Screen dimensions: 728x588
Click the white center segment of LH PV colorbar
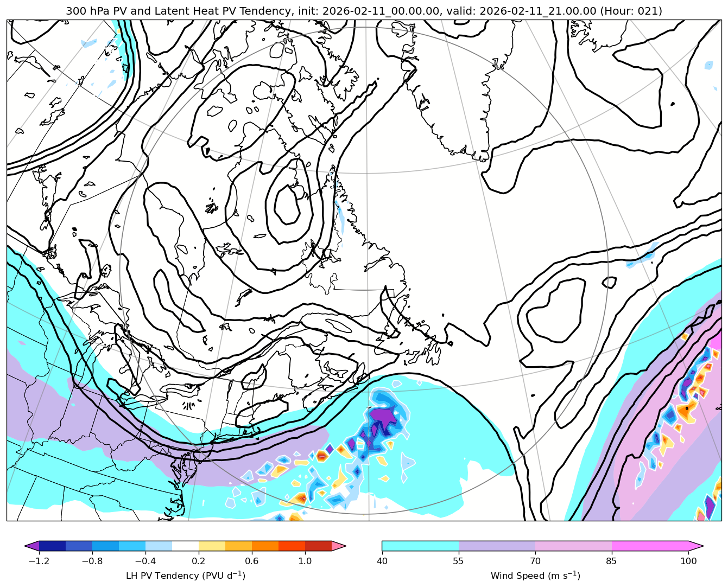(185, 546)
